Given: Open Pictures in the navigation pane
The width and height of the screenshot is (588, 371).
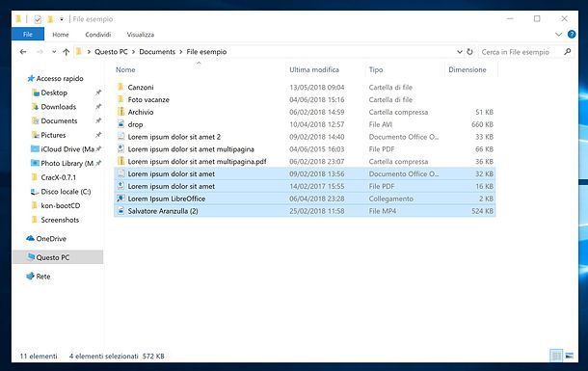Looking at the screenshot, I should point(53,135).
